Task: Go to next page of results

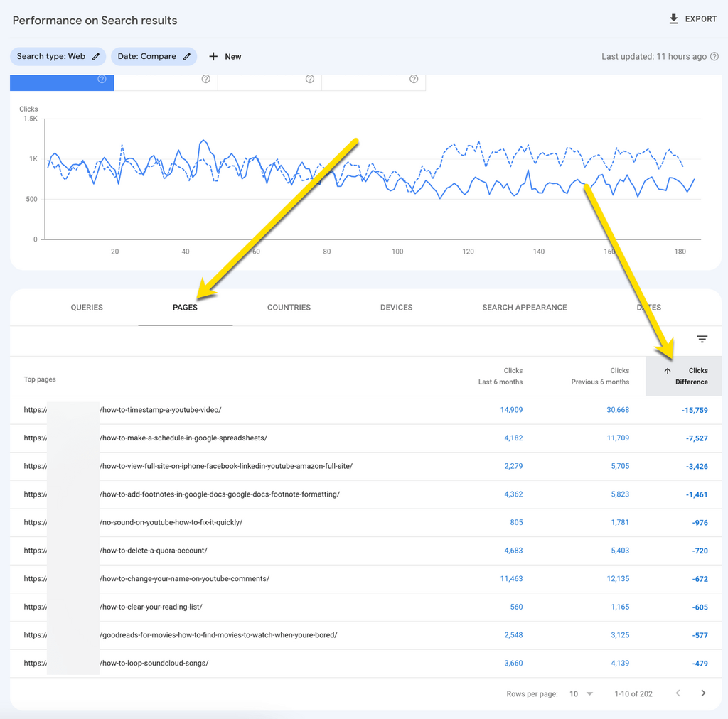Action: coord(703,693)
